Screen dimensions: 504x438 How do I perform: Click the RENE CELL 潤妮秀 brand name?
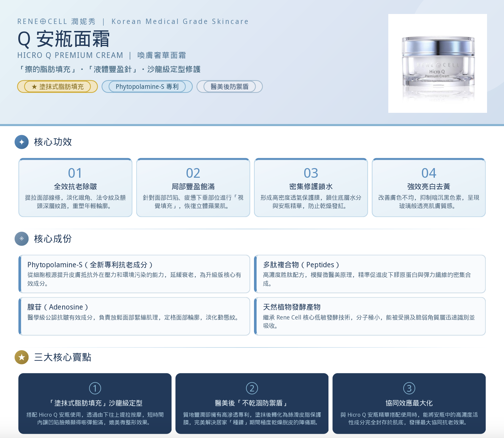point(57,22)
